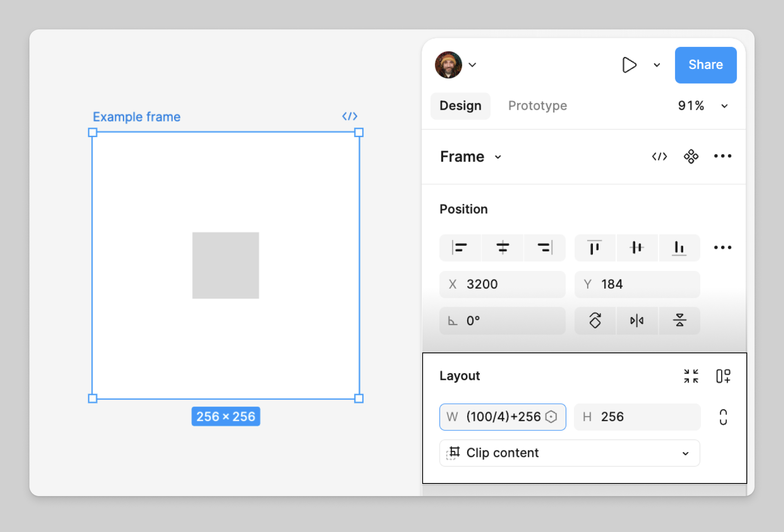Add auto layout from Layout header
This screenshot has width=784, height=532.
(723, 376)
